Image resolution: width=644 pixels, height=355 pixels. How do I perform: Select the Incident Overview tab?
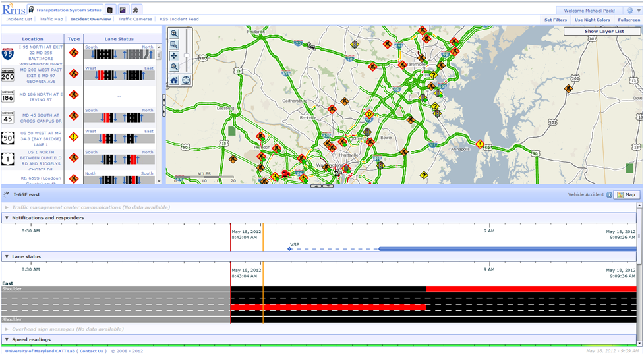[x=91, y=19]
